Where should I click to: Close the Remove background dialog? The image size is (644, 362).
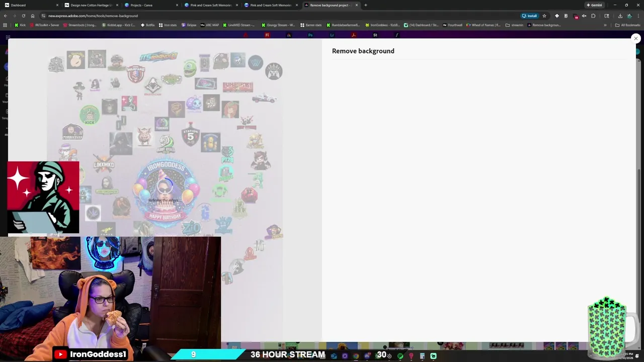pyautogui.click(x=636, y=39)
